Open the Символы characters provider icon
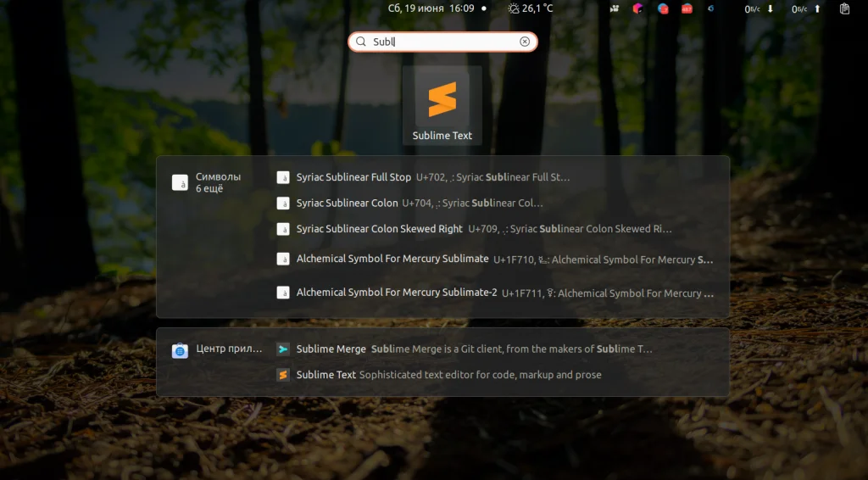Image resolution: width=868 pixels, height=480 pixels. pos(180,182)
